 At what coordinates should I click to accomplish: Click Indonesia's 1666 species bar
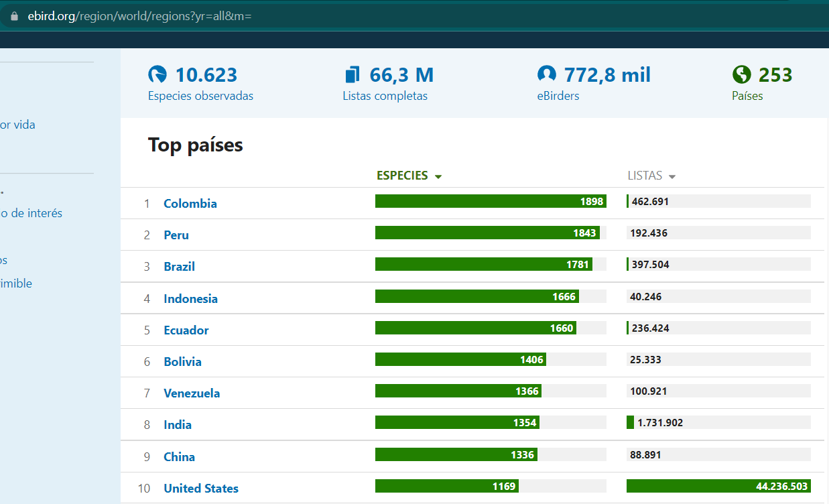(x=476, y=296)
